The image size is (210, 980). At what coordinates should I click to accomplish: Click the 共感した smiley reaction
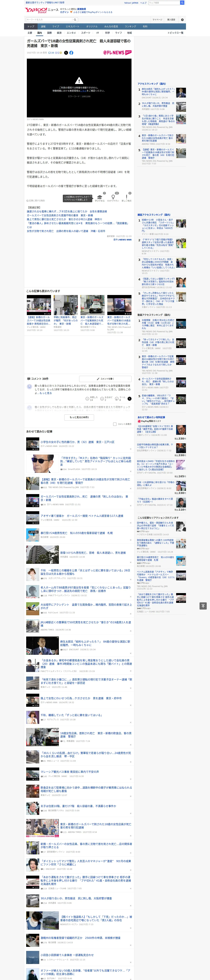click(87, 398)
